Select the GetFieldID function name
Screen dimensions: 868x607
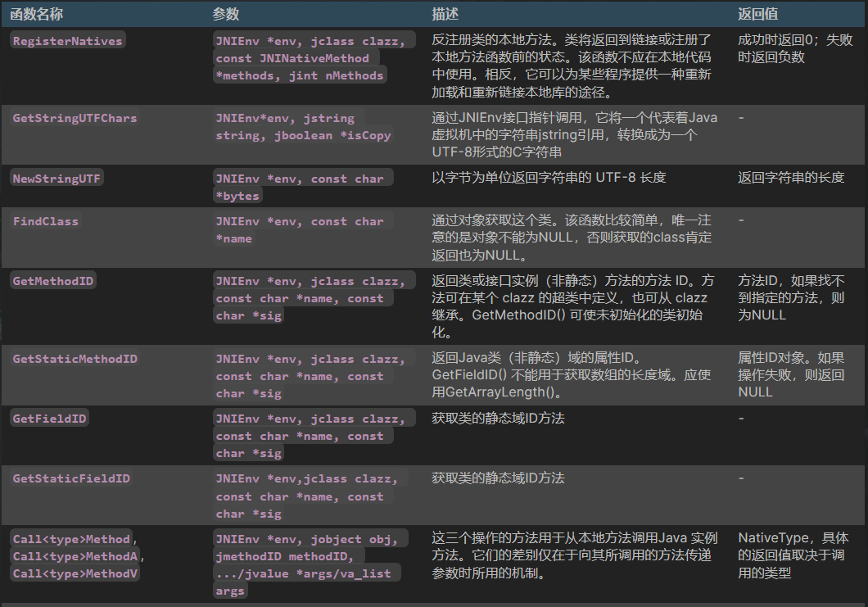(49, 418)
